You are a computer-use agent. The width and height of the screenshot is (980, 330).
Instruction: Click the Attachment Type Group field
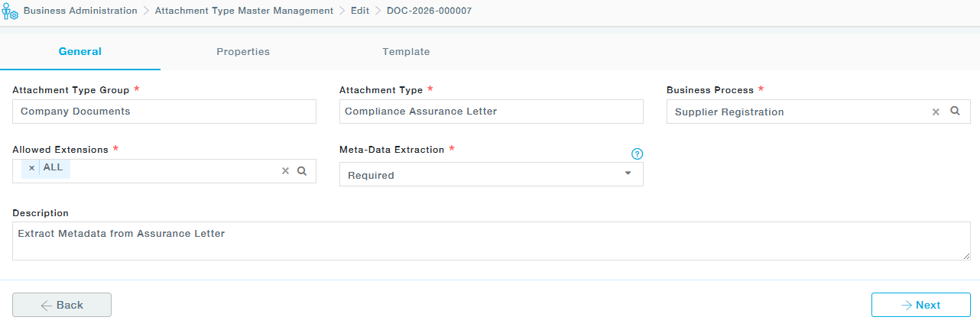pyautogui.click(x=164, y=112)
